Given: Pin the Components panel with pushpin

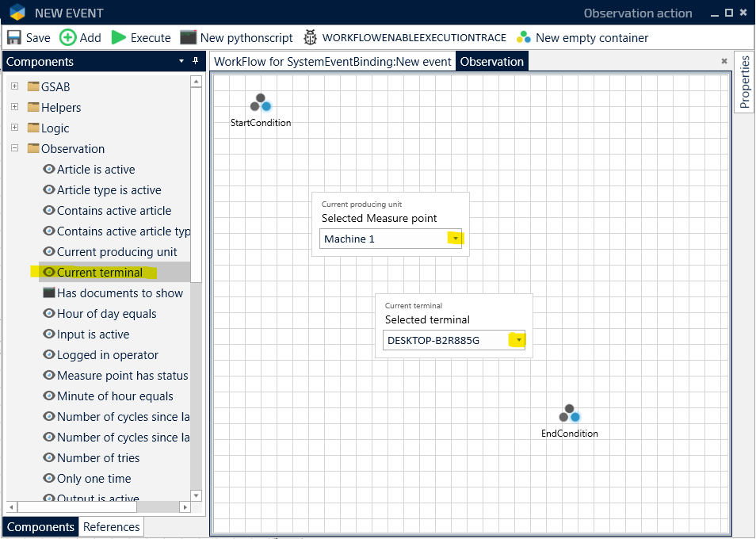Looking at the screenshot, I should 196,62.
